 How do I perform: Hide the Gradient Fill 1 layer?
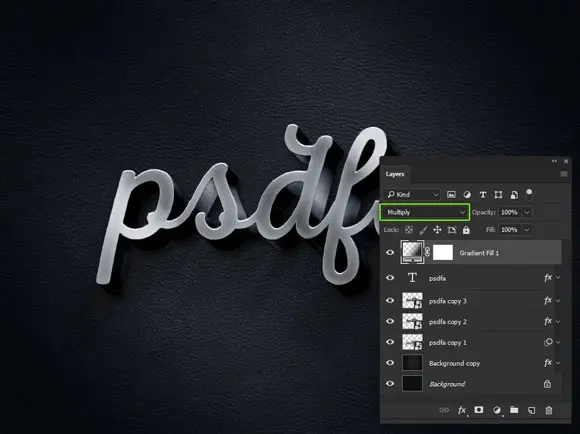(x=390, y=253)
